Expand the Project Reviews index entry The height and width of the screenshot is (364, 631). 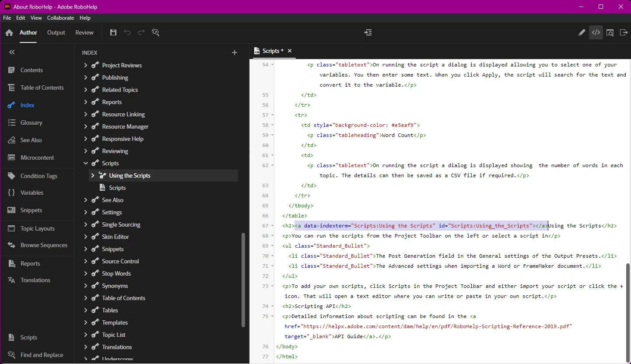pyautogui.click(x=86, y=65)
